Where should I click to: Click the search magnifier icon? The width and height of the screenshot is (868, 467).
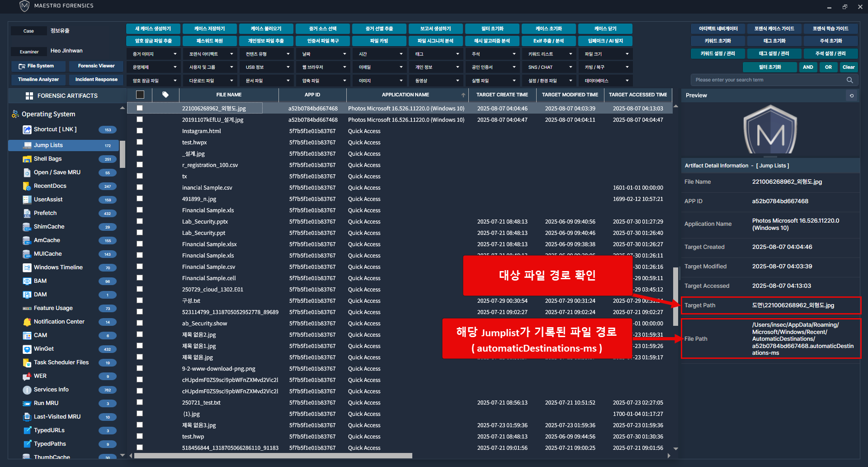click(849, 80)
